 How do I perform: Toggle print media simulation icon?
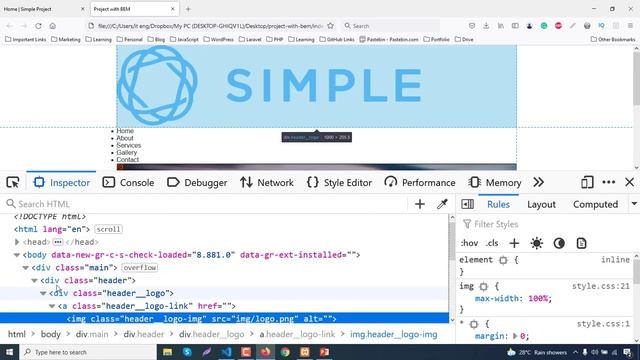581,243
